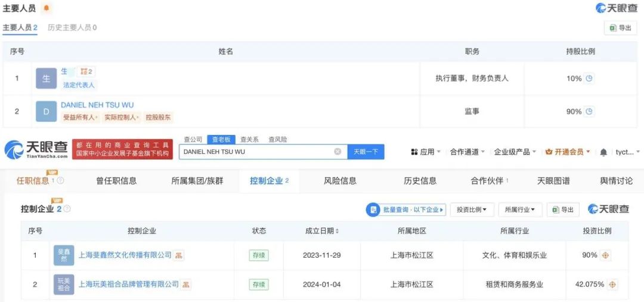Click the equity chart icon after 上海玩美祖合品牌管理有限公司
This screenshot has width=644, height=302.
(x=186, y=284)
